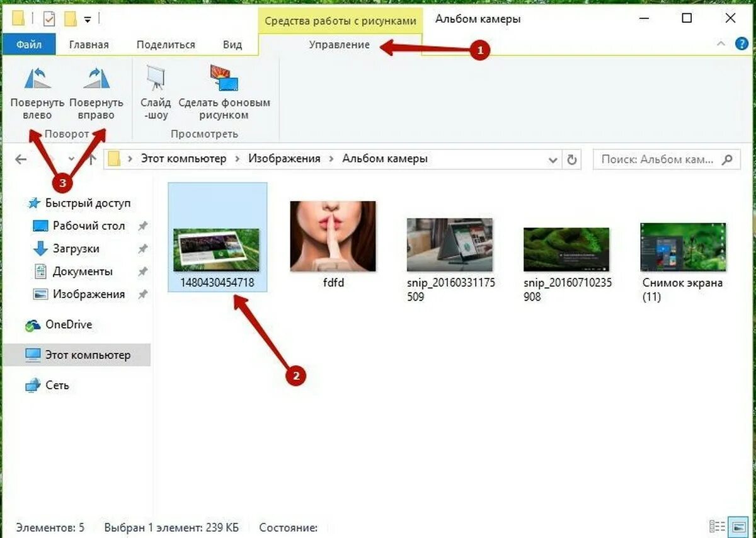Image resolution: width=756 pixels, height=538 pixels.
Task: Select the fdfd image thumbnail
Action: pyautogui.click(x=333, y=236)
